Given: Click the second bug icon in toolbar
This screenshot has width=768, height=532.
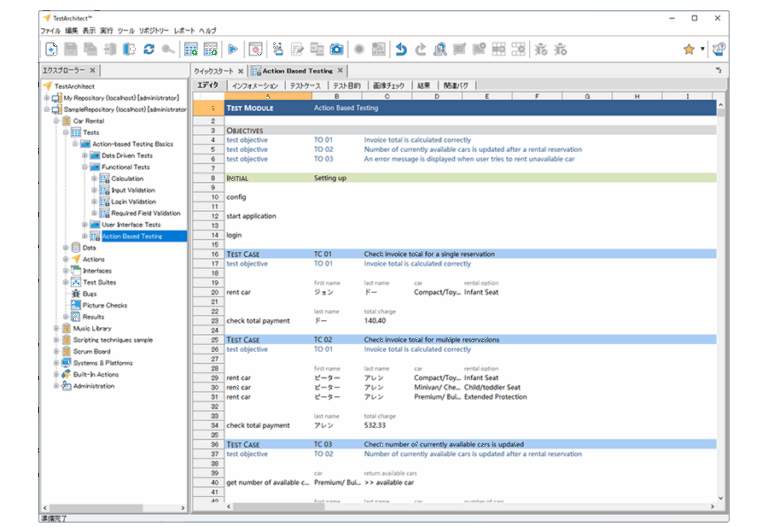Looking at the screenshot, I should (x=560, y=49).
